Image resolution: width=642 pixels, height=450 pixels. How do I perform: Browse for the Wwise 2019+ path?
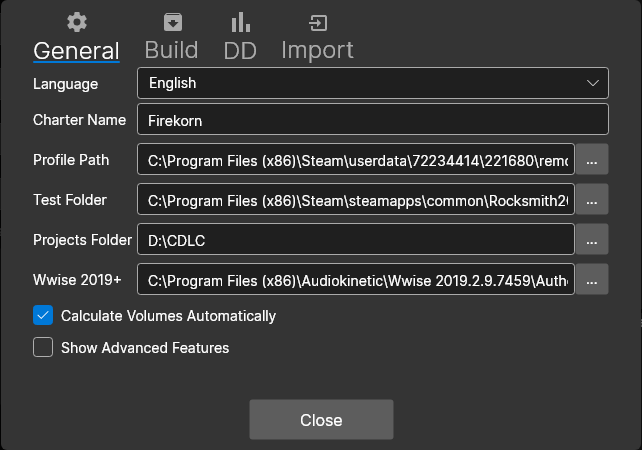click(x=592, y=279)
